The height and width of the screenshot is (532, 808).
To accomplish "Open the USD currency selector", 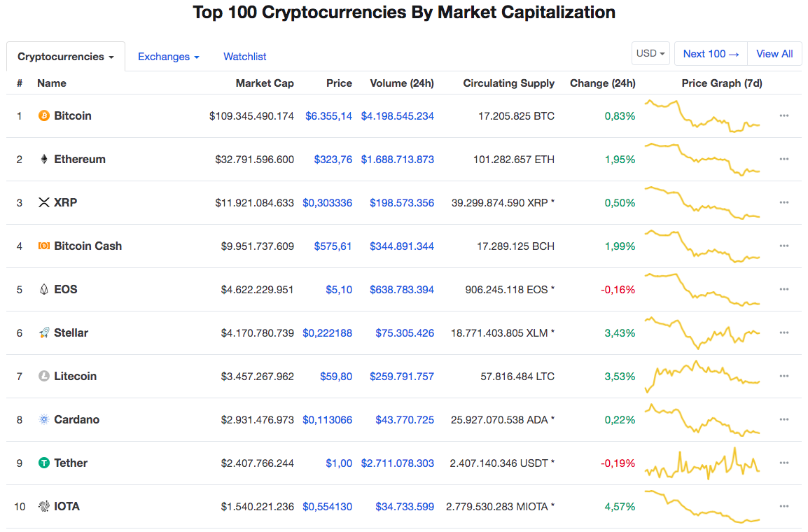I will click(x=650, y=54).
